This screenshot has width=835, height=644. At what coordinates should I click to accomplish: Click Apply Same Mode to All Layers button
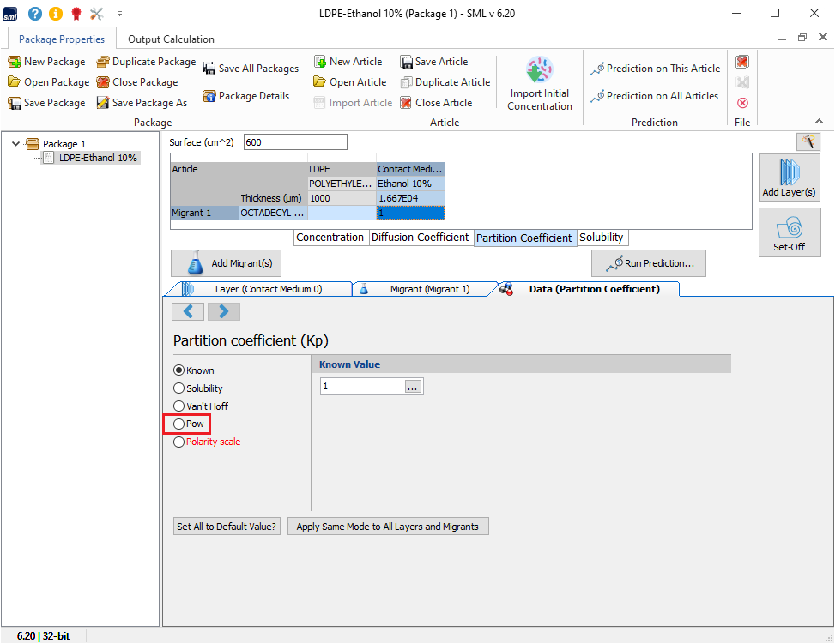pos(387,527)
